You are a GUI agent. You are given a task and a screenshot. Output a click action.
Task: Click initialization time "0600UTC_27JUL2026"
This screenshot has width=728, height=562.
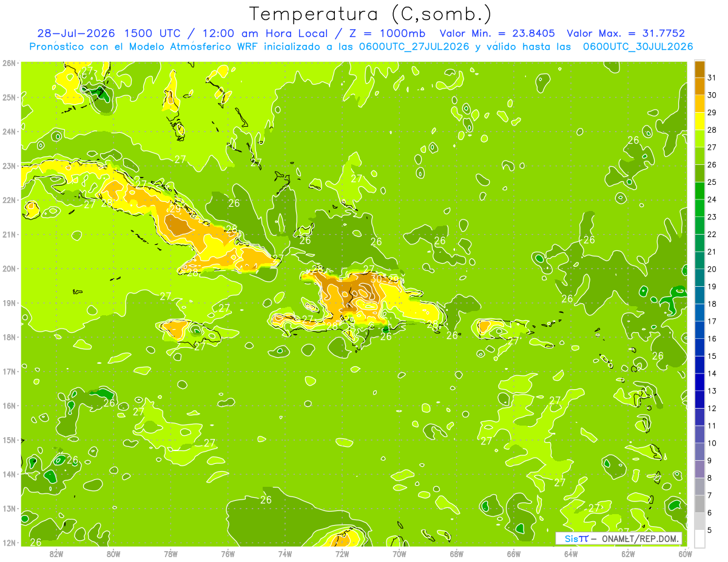tap(414, 46)
